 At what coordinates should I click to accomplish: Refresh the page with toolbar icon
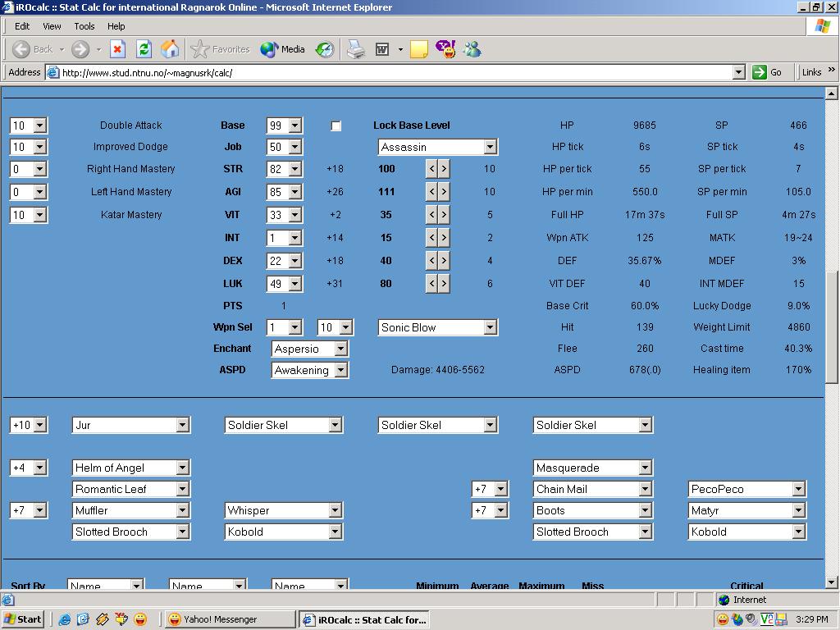[144, 49]
